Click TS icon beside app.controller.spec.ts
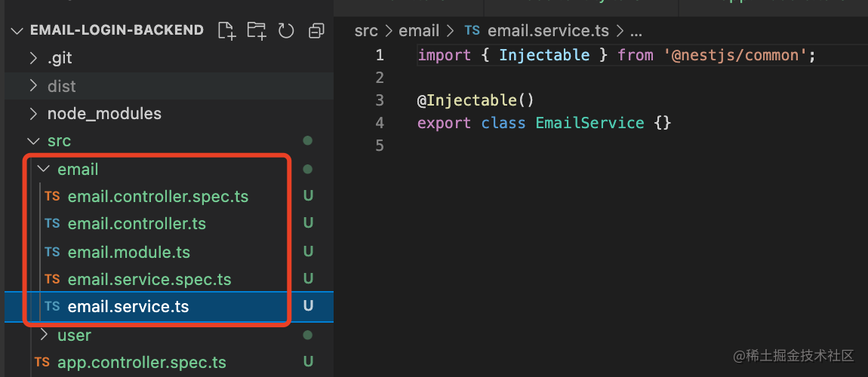Image resolution: width=868 pixels, height=377 pixels. [x=42, y=362]
